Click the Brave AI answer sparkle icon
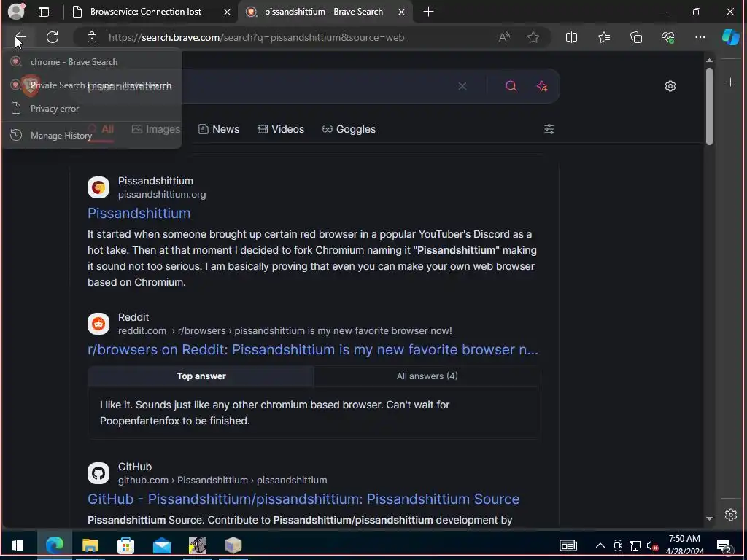The height and width of the screenshot is (560, 747). pyautogui.click(x=542, y=86)
